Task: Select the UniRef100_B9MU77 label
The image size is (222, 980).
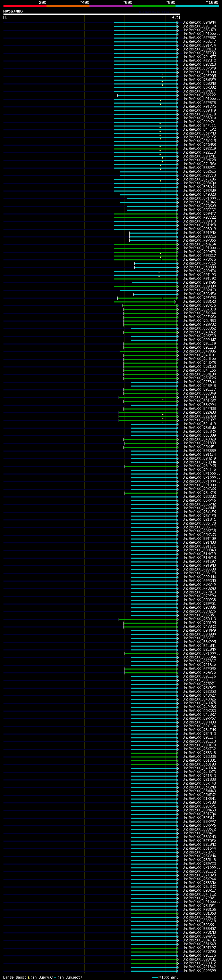Action: [199, 91]
